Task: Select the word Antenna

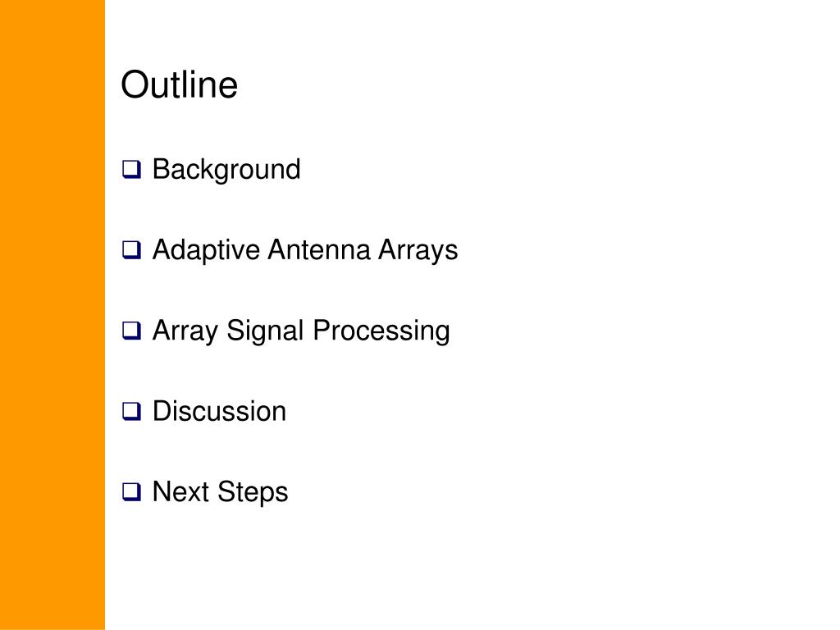Action: 319,249
